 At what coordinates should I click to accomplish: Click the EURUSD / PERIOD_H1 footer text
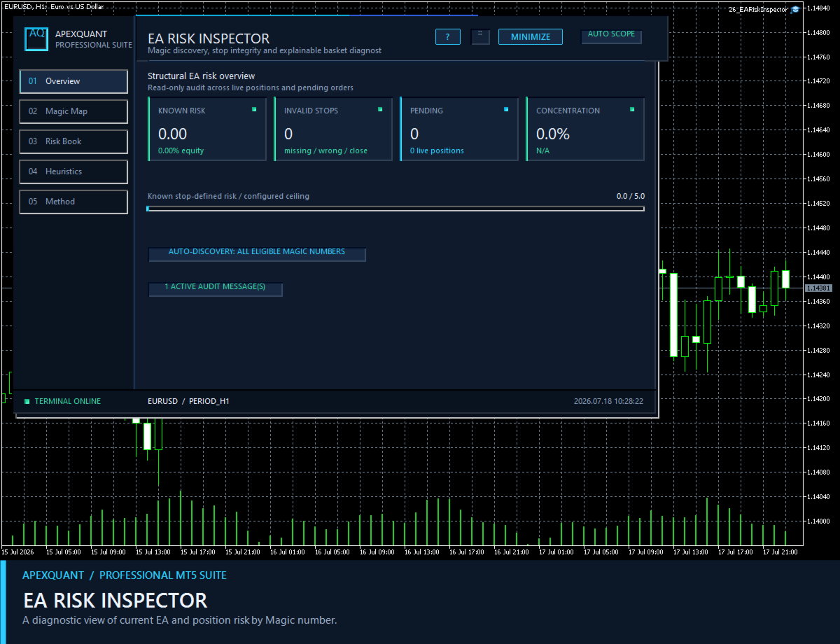coord(189,401)
